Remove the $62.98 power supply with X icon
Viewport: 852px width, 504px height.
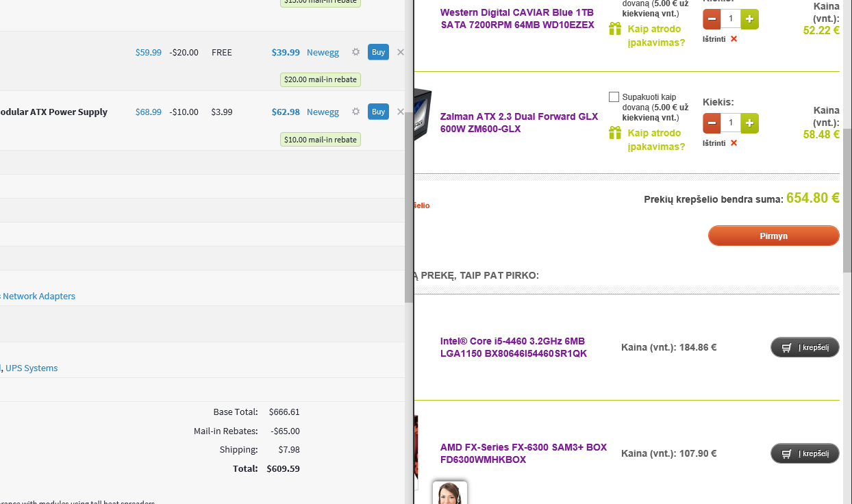[x=401, y=112]
